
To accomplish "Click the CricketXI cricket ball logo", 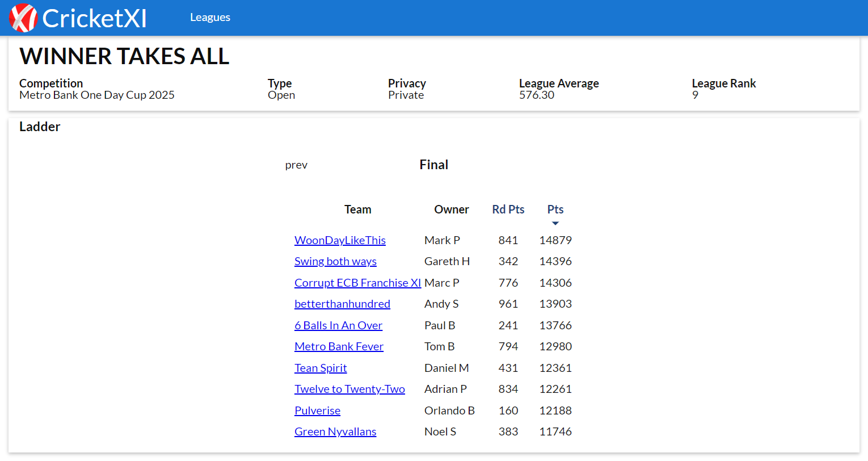I will 23,18.
